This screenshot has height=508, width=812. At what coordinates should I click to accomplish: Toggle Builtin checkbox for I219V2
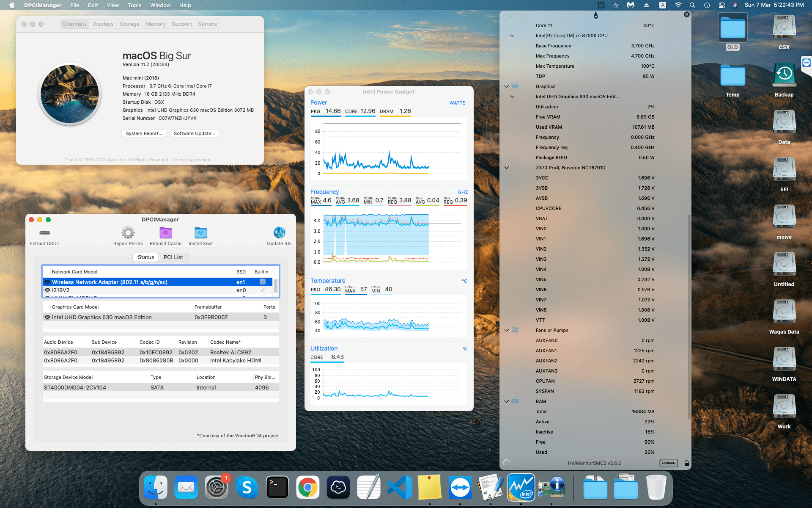(263, 290)
